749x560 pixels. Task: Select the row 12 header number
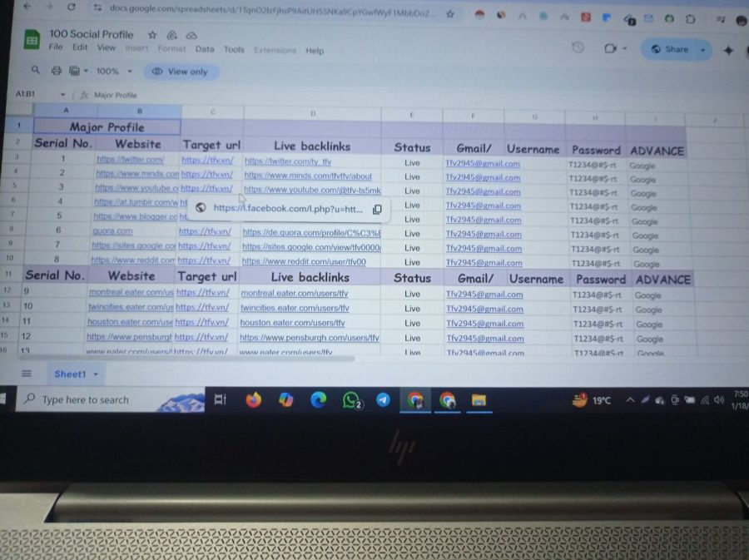[x=7, y=290]
